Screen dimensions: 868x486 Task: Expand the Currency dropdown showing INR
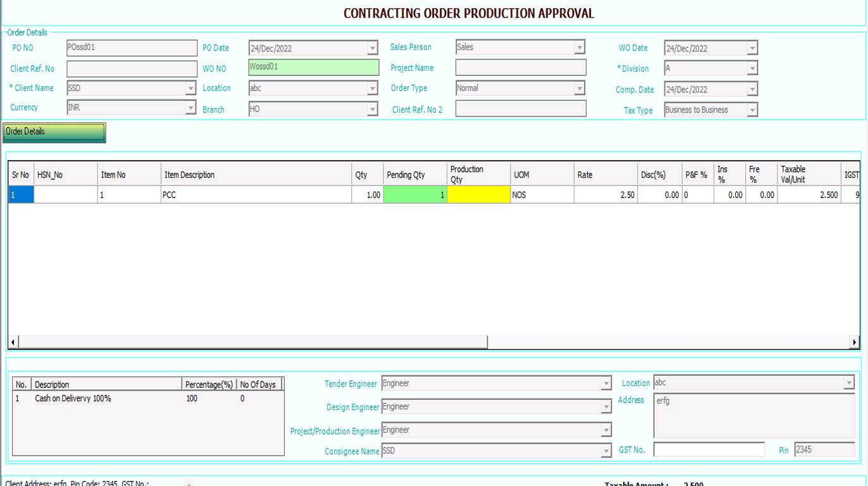point(191,108)
